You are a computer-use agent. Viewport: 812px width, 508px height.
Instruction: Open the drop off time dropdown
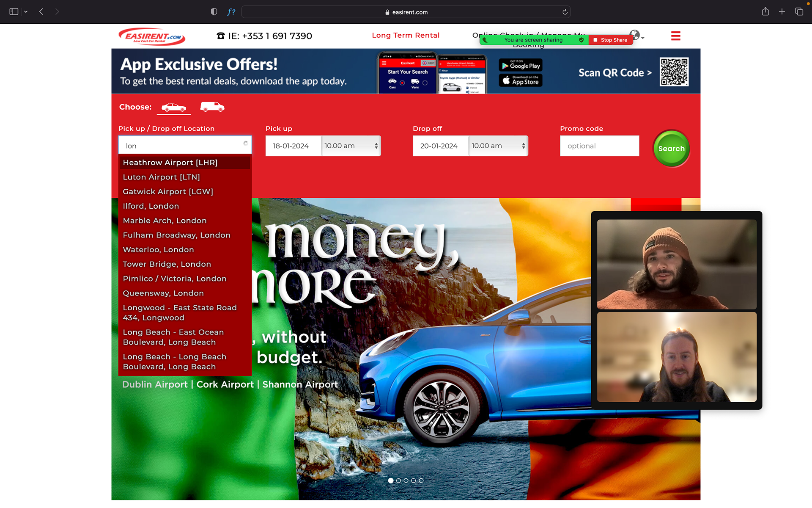pyautogui.click(x=498, y=146)
